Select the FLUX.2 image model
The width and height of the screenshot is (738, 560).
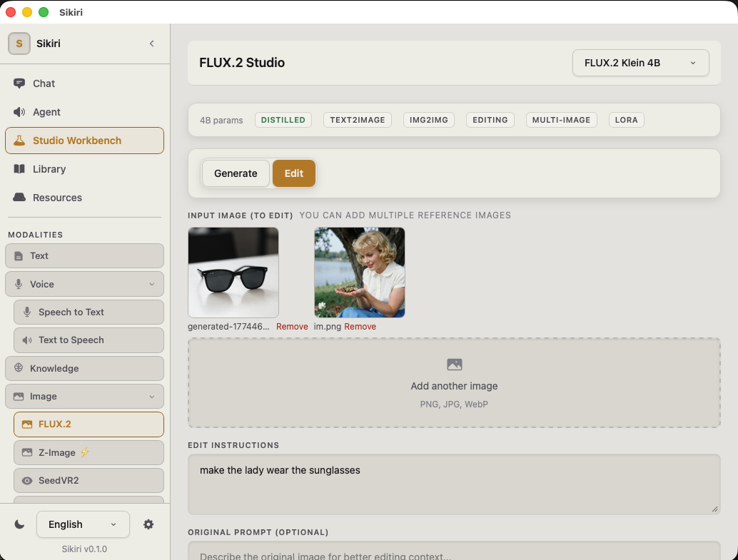[x=89, y=424]
